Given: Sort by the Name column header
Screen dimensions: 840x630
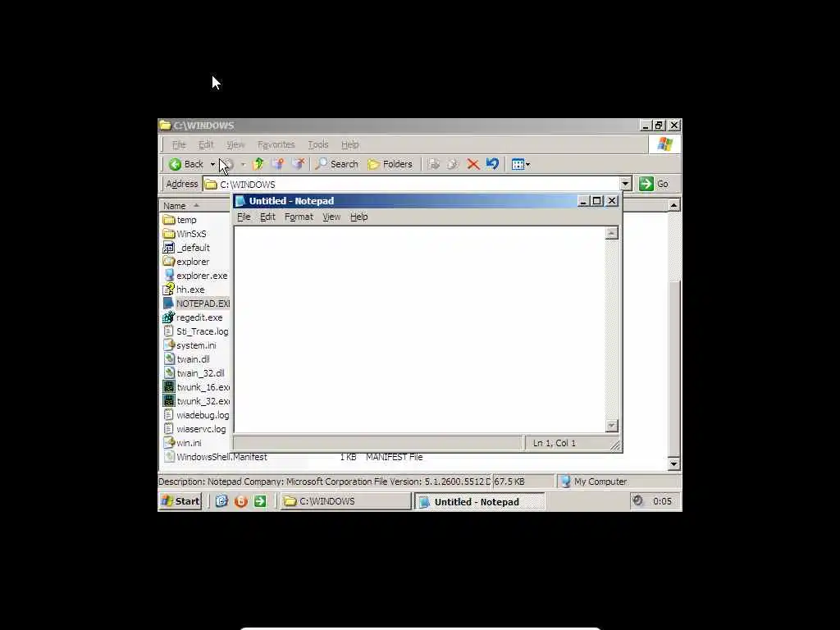Looking at the screenshot, I should (x=195, y=205).
